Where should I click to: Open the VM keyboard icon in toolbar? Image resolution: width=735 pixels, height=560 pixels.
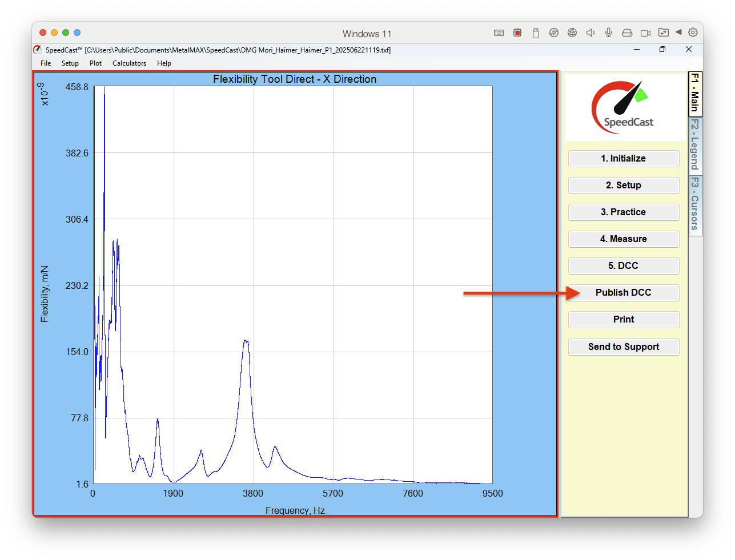coord(499,33)
